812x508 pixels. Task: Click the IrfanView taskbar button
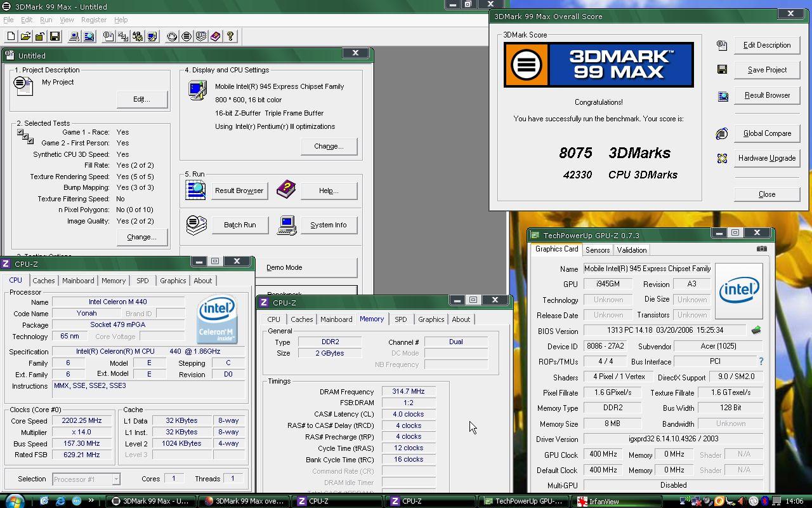[x=615, y=501]
